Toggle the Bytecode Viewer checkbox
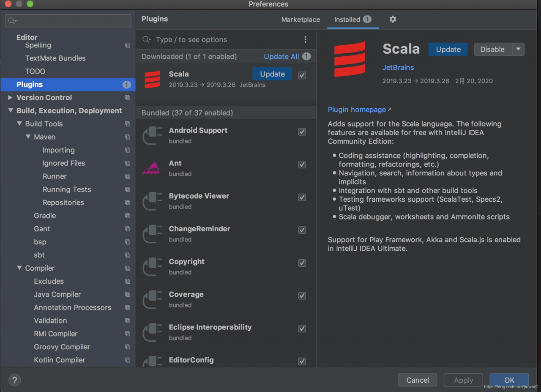 [302, 197]
